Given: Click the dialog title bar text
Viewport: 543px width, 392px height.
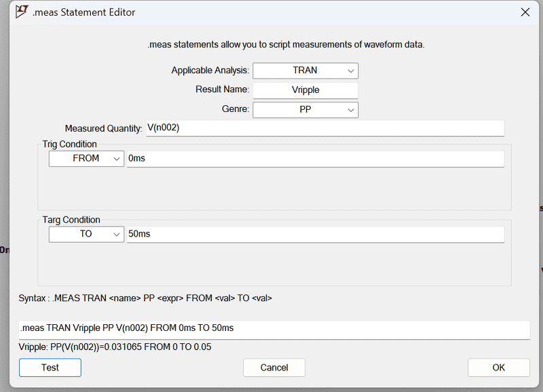Looking at the screenshot, I should (83, 12).
